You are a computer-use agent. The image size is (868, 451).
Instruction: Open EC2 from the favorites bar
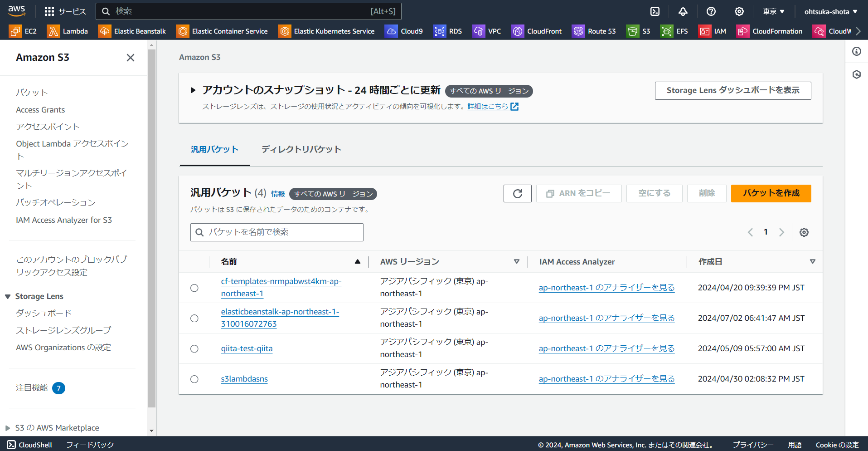pos(23,31)
